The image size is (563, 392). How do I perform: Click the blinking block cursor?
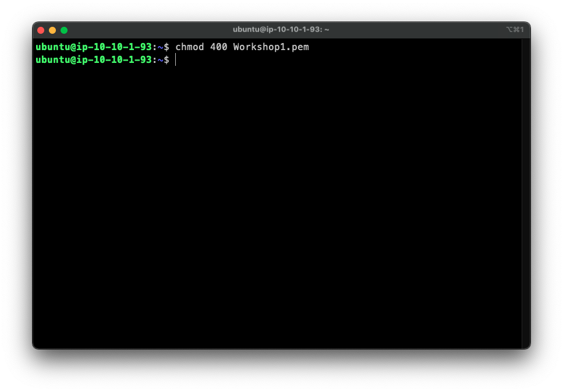tap(176, 59)
